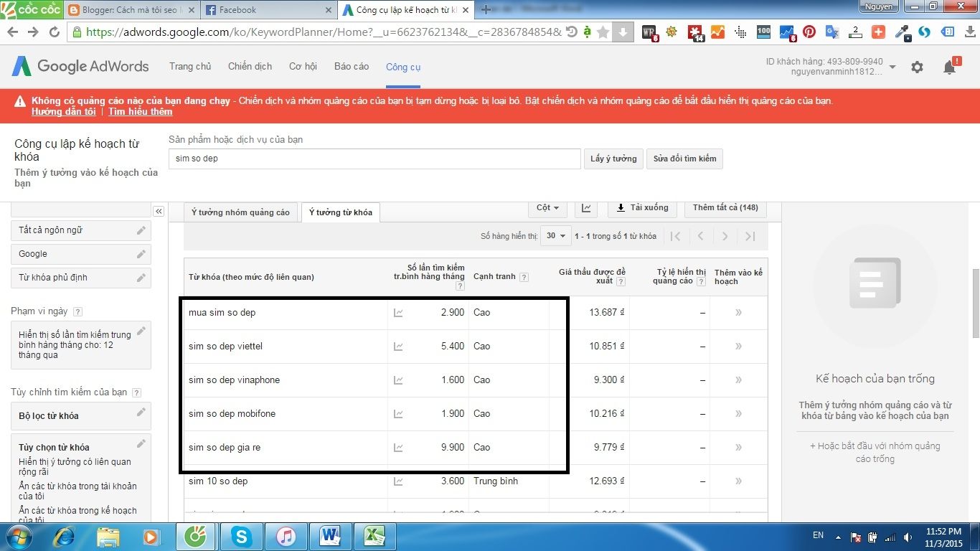
Task: Jump to last results page arrow
Action: point(750,236)
